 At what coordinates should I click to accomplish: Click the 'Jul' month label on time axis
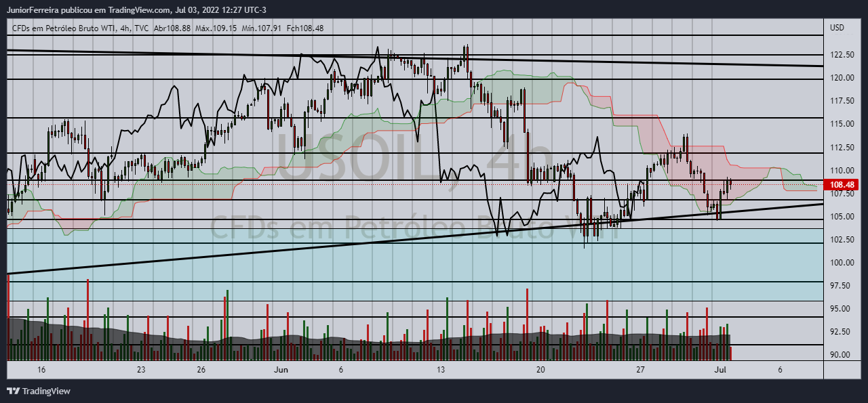pos(720,370)
